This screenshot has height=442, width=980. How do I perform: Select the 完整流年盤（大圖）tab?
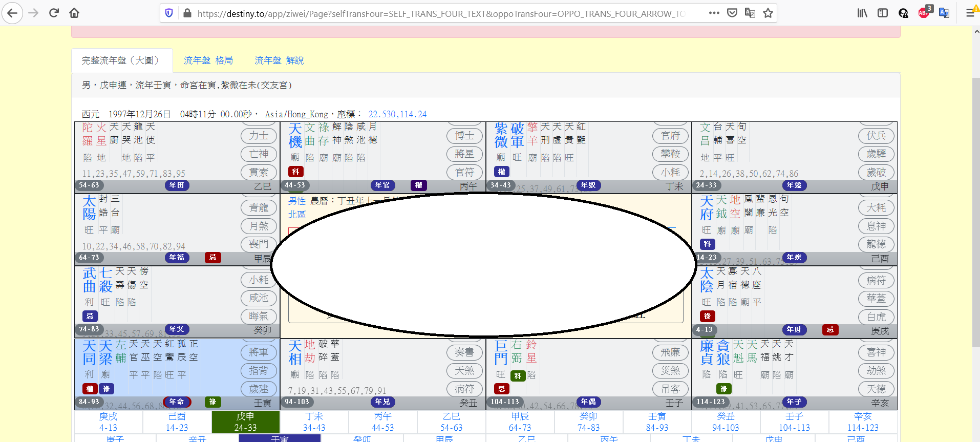coord(122,60)
